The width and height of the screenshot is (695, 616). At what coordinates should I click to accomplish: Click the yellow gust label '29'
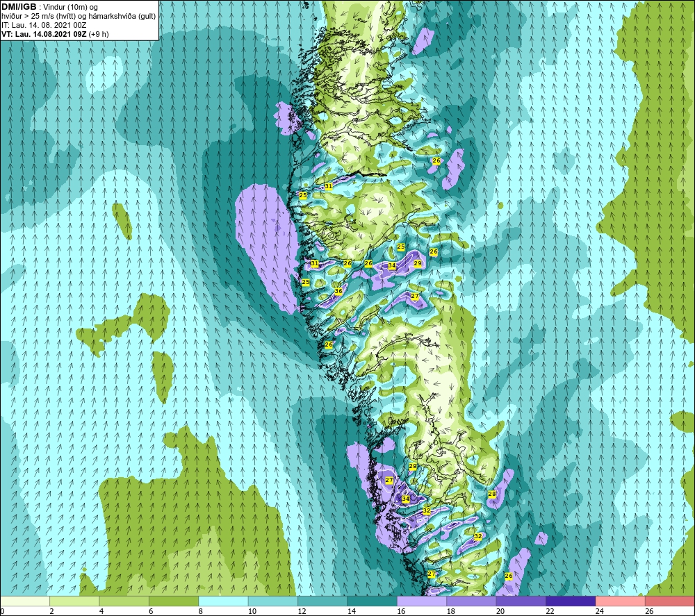click(x=418, y=263)
